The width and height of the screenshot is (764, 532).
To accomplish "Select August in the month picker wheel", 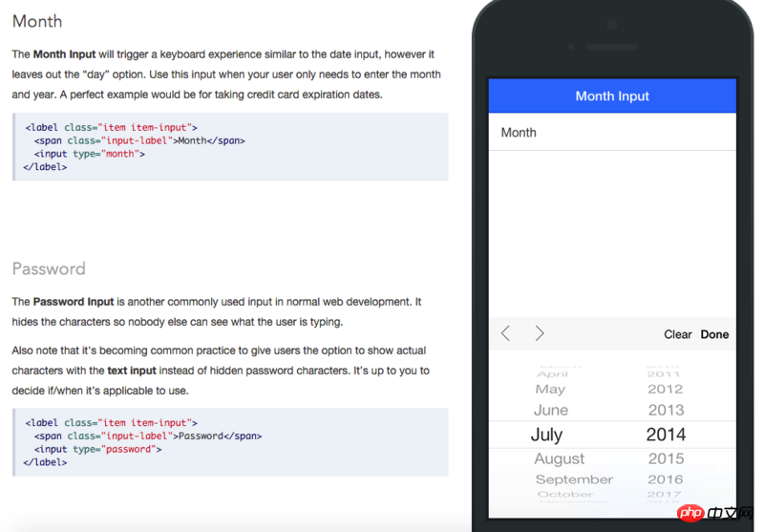I will click(x=559, y=458).
